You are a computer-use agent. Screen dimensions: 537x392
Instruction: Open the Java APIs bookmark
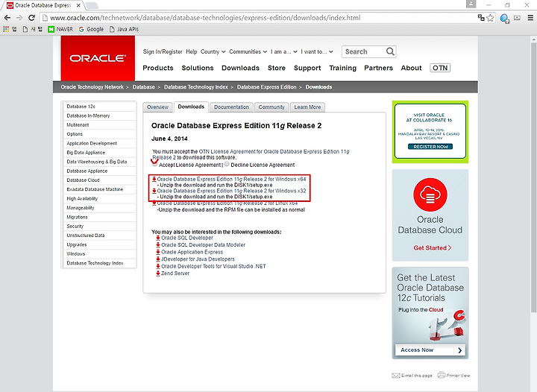tap(124, 29)
